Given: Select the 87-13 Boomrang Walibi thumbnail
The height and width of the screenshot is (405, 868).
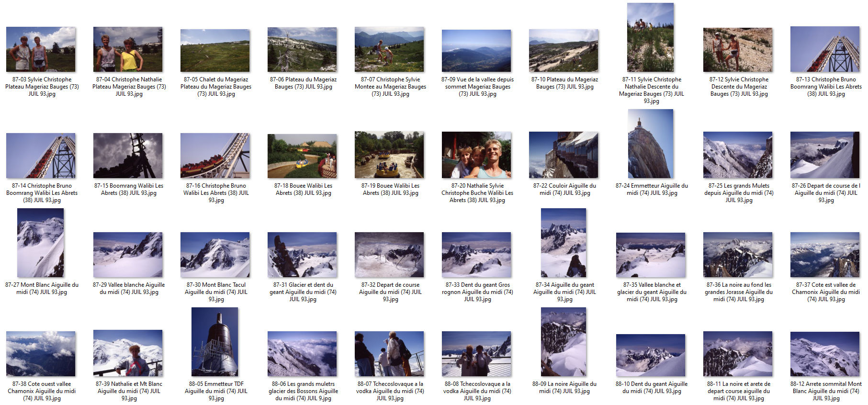Looking at the screenshot, I should coord(824,49).
